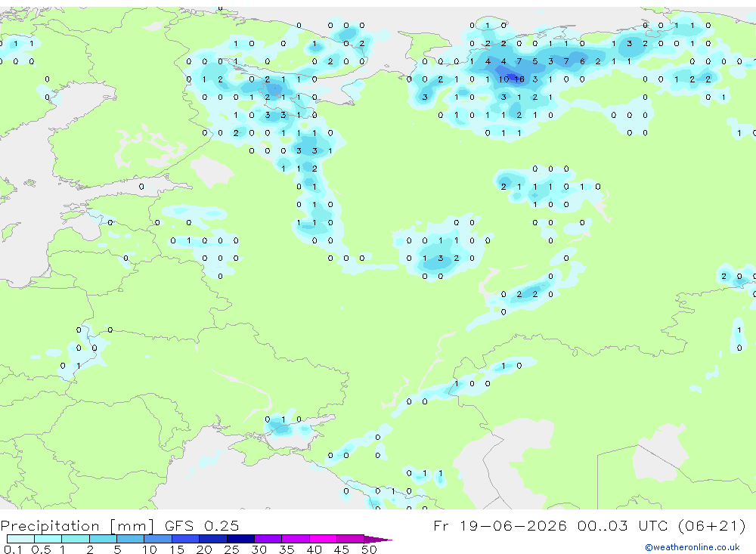Click the legend label '30'

(259, 549)
